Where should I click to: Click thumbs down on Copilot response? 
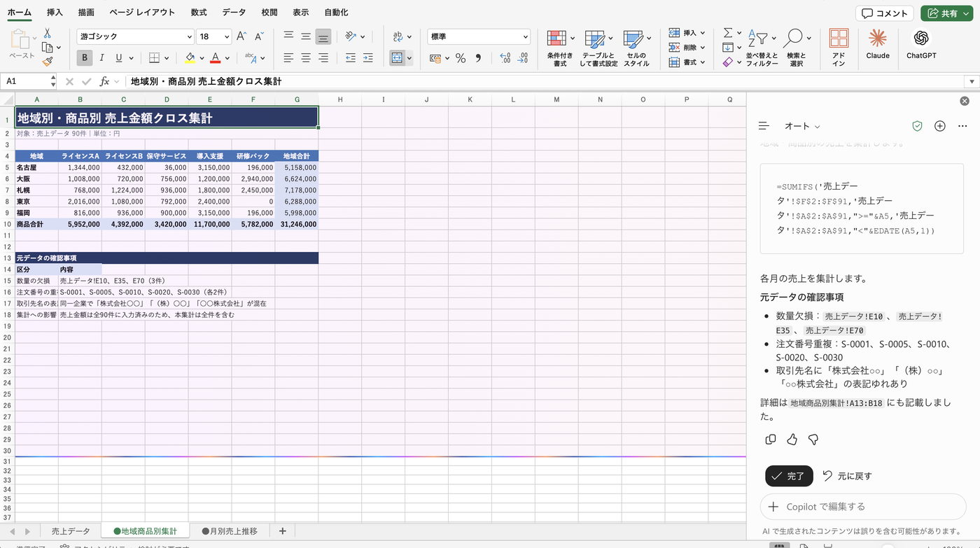[813, 440]
